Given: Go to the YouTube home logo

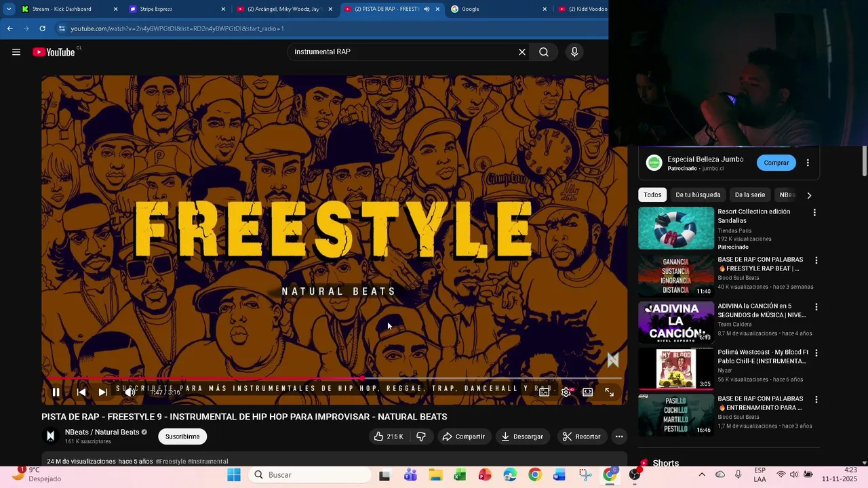Looking at the screenshot, I should pos(54,52).
